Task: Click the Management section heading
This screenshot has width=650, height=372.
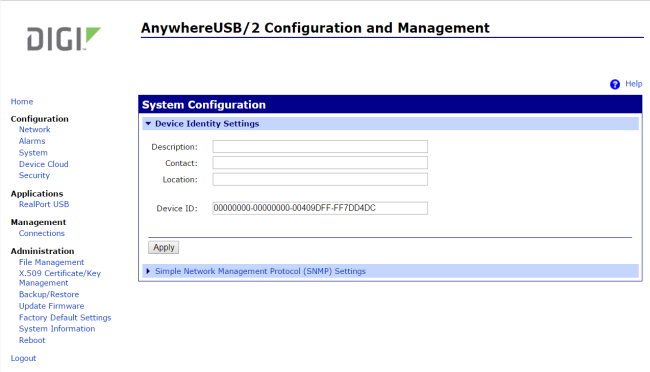Action: click(x=39, y=222)
